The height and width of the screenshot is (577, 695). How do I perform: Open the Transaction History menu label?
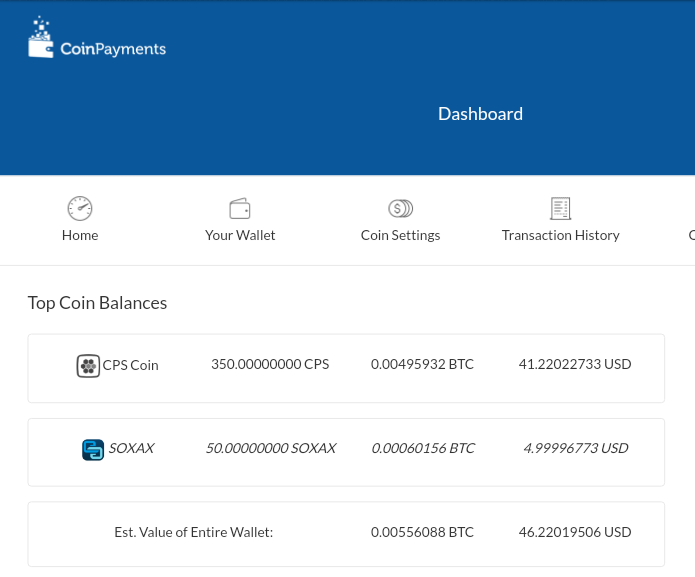pyautogui.click(x=560, y=235)
